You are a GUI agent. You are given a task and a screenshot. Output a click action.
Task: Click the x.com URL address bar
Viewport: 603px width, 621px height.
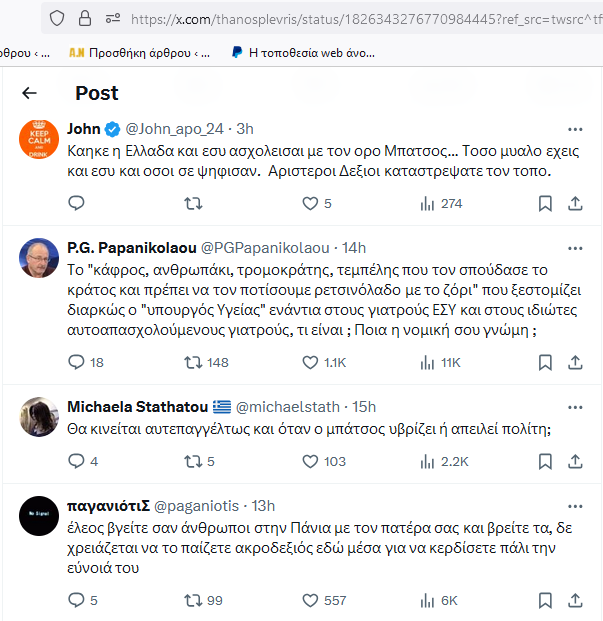tap(366, 19)
